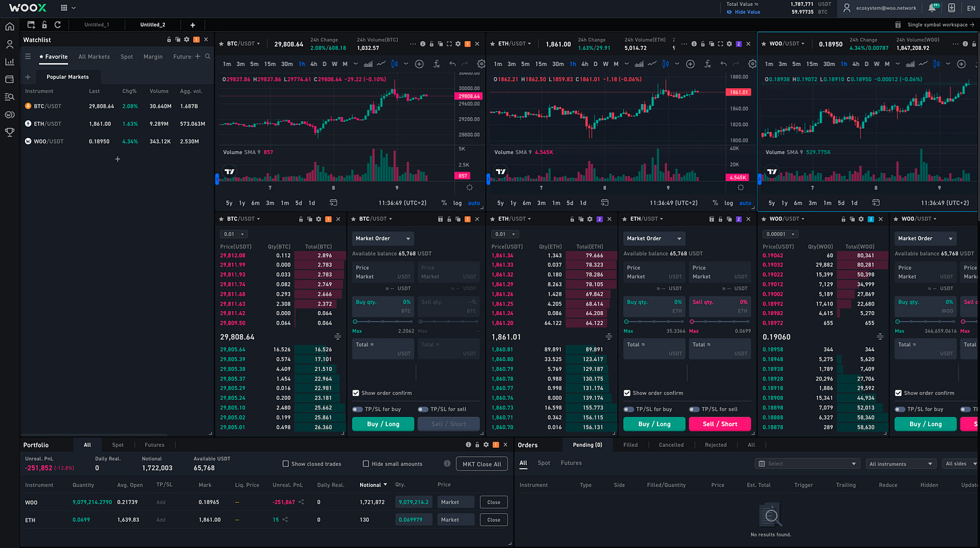Enable TP/SL for sell in BTC order panel
Image resolution: width=980 pixels, height=548 pixels.
click(x=423, y=409)
